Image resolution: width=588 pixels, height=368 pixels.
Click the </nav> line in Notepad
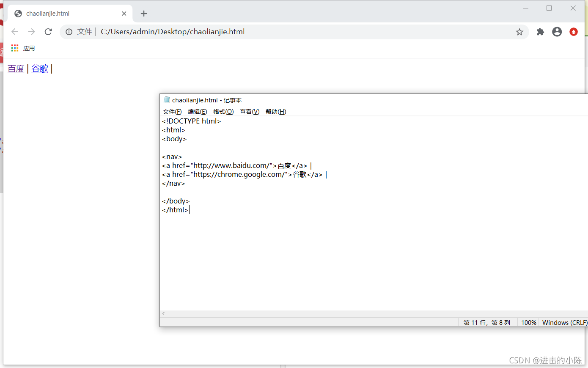173,183
